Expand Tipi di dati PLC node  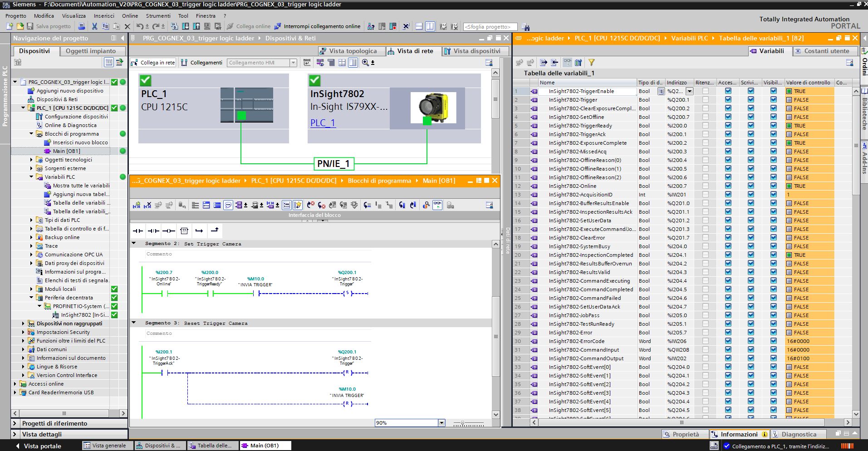[x=31, y=220]
